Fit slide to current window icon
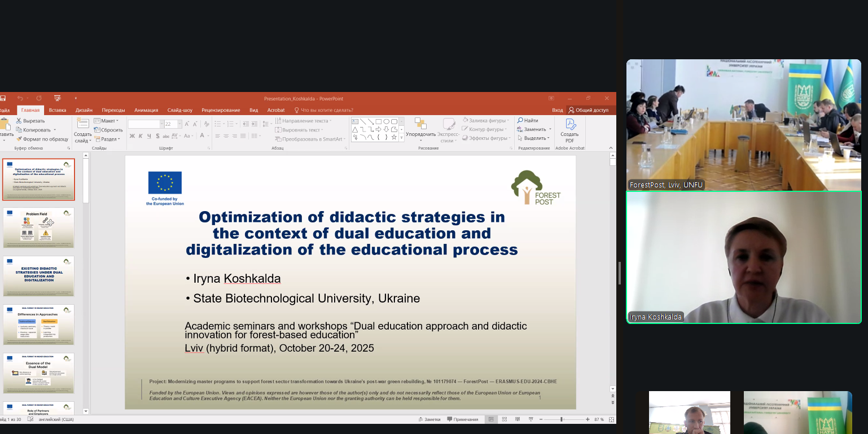 [x=610, y=419]
